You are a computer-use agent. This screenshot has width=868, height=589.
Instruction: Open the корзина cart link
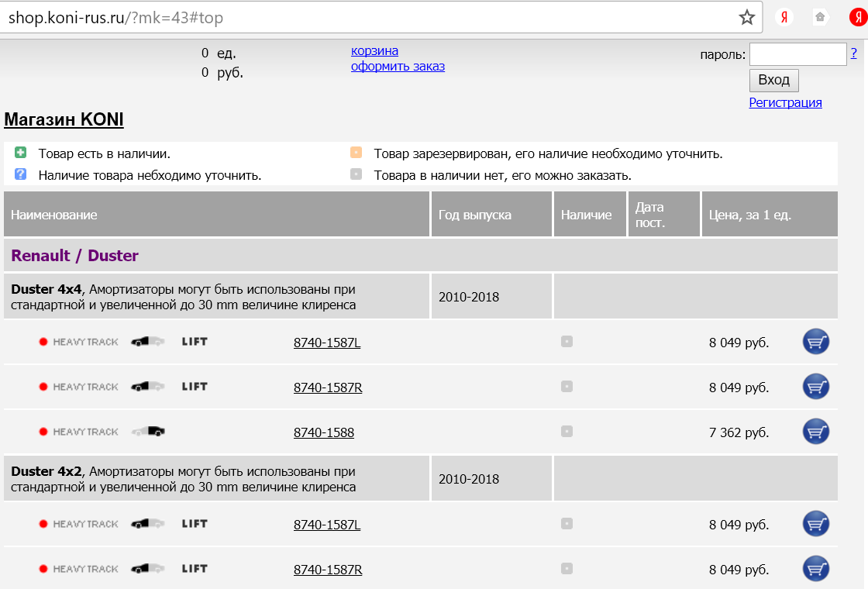tap(374, 51)
